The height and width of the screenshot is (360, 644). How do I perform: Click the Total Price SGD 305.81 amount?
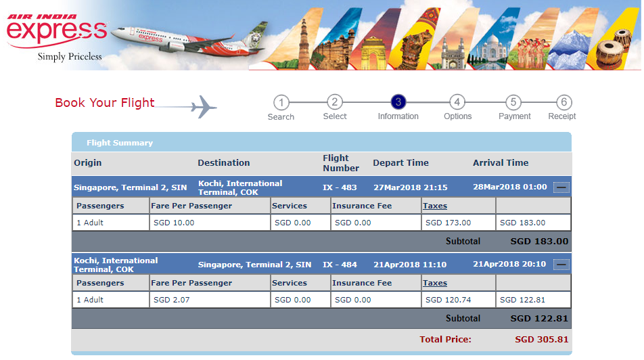[x=542, y=340]
